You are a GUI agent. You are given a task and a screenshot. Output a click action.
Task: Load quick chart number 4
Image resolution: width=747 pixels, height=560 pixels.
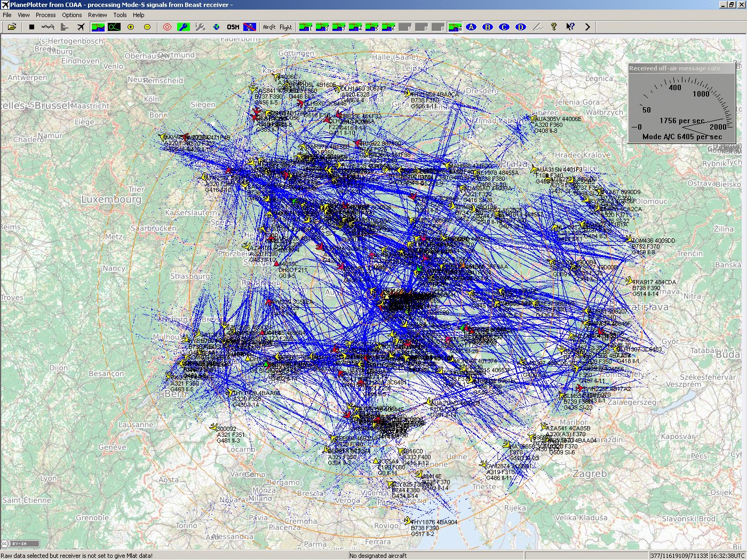pyautogui.click(x=355, y=27)
